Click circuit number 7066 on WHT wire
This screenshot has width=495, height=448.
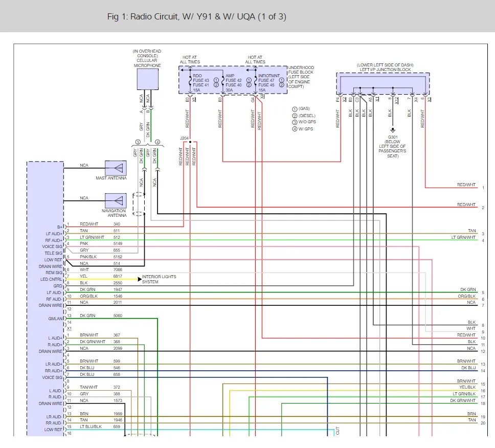coord(118,270)
